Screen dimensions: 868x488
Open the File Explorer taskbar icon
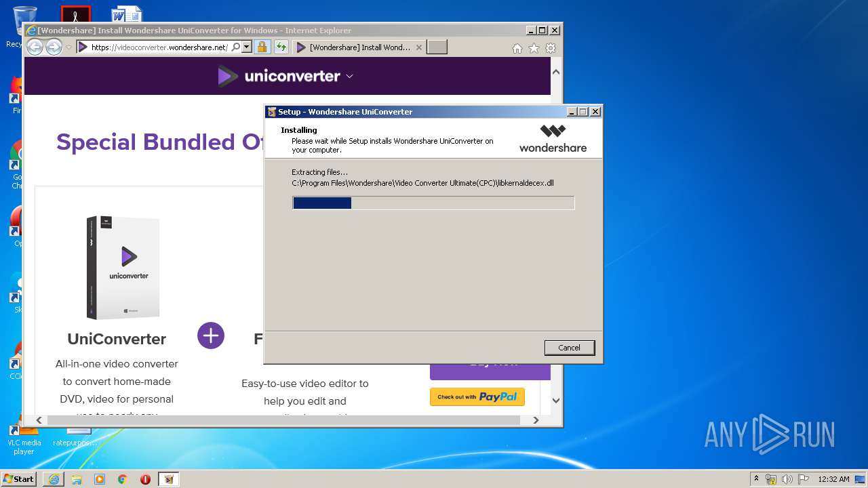click(x=77, y=479)
